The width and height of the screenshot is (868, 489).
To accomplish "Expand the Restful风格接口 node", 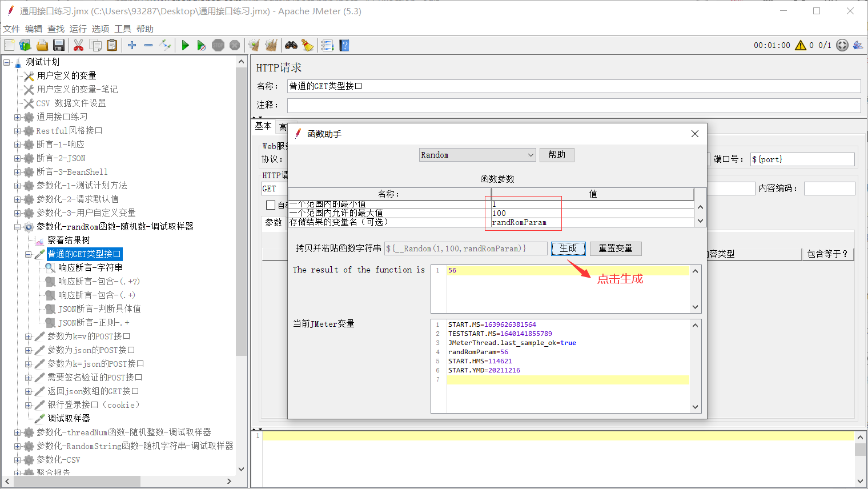I will [x=18, y=131].
